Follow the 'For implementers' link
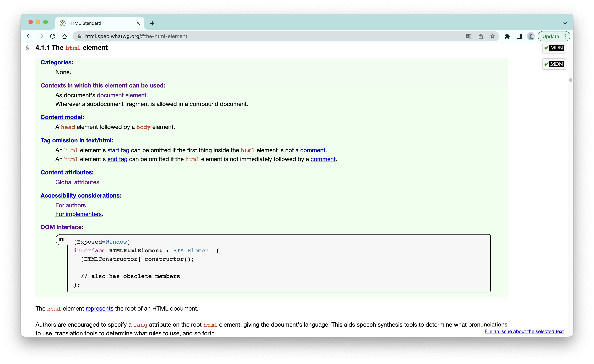 pyautogui.click(x=78, y=214)
